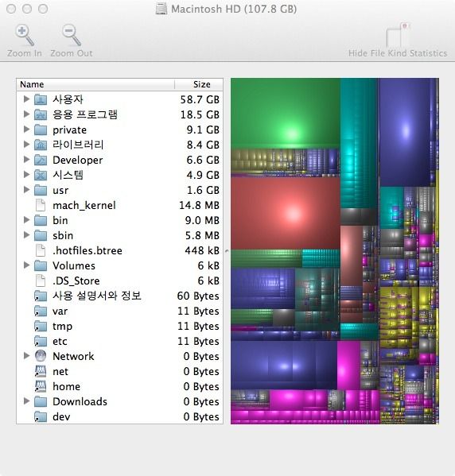Screen dimensions: 455x476
Task: Click the sbin folder icon
Action: [x=41, y=235]
